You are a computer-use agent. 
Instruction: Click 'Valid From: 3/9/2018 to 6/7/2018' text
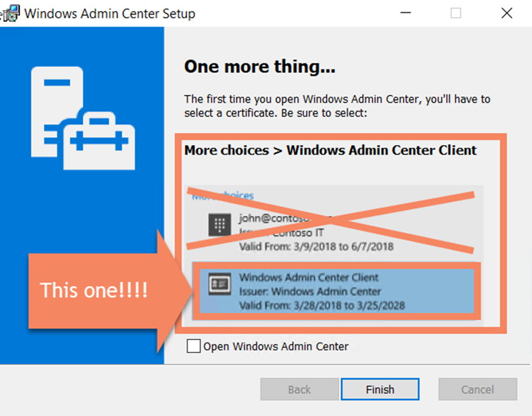click(x=316, y=247)
